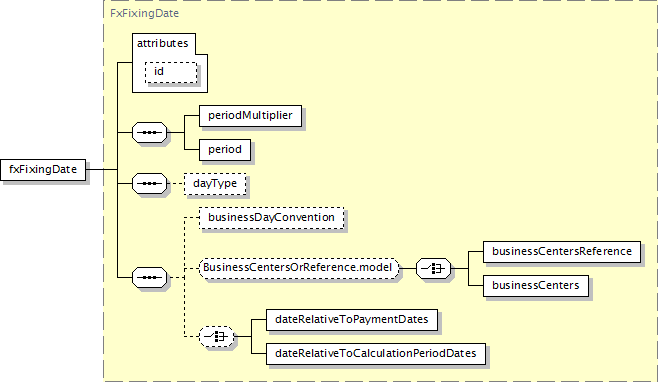
Task: Click the attributes tab header text
Action: (162, 43)
